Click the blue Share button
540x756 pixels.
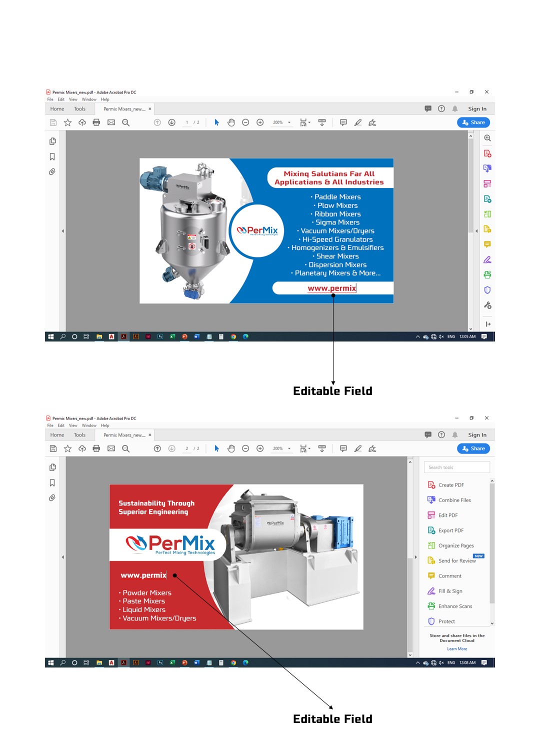tap(473, 448)
